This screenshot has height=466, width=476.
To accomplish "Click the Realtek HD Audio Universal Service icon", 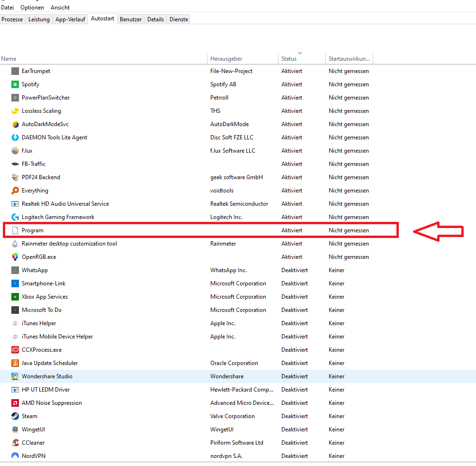I will coord(15,204).
